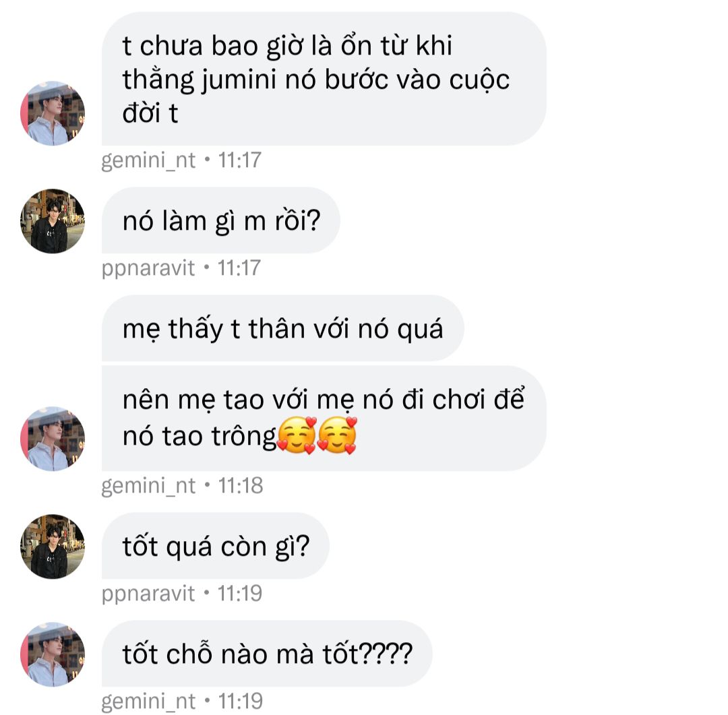The image size is (728, 715).
Task: Click the second smiling-hearts emoji
Action: (337, 435)
